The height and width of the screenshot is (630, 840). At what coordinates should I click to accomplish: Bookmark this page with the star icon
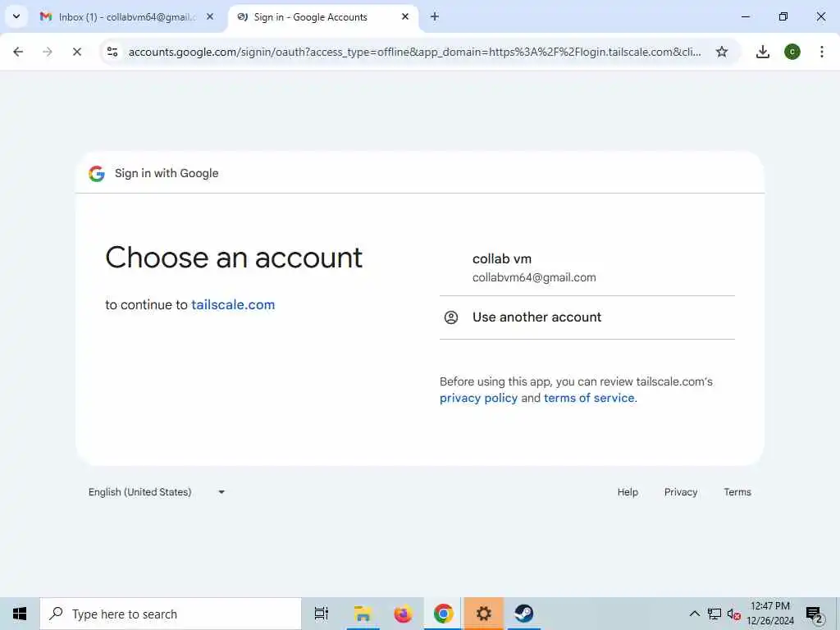[722, 52]
